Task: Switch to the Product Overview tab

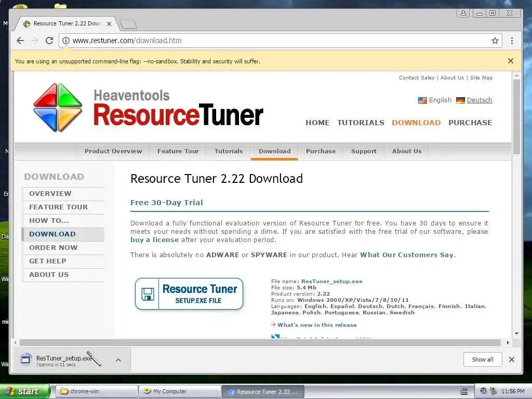Action: point(113,151)
